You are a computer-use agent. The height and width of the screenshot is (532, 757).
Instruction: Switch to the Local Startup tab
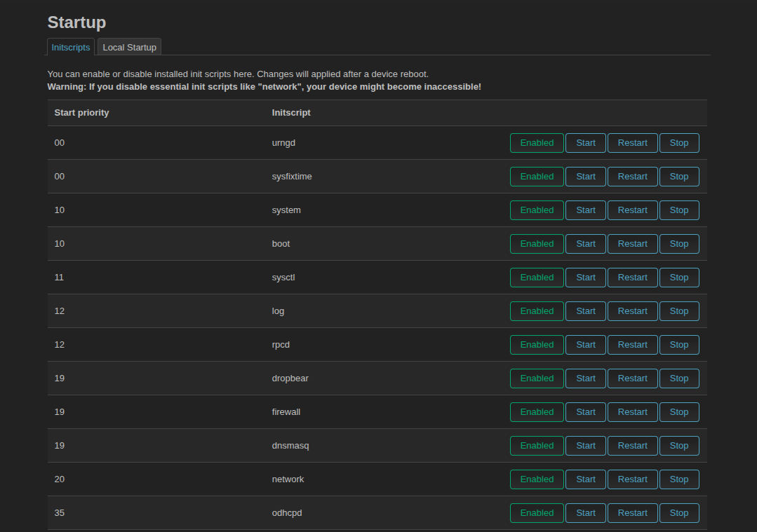click(x=129, y=47)
